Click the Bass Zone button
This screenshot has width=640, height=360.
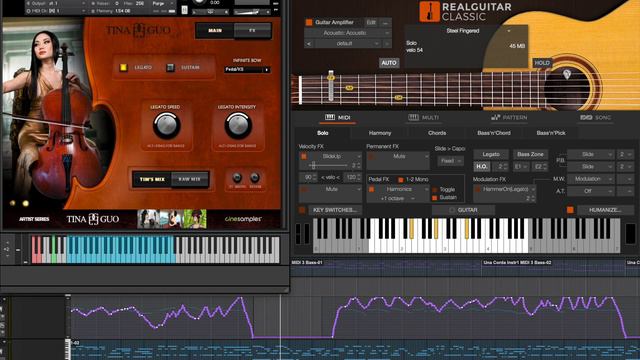530,154
